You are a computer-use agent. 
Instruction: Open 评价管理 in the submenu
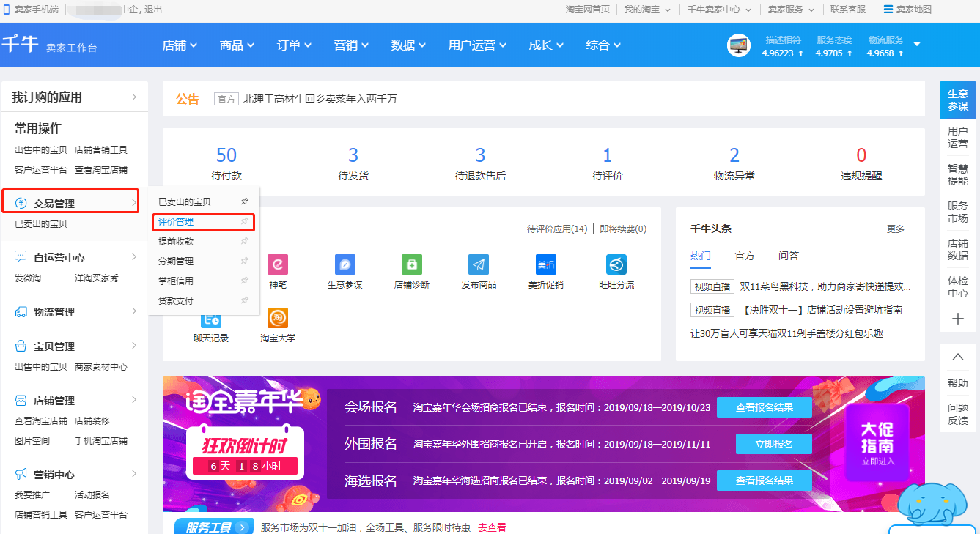(x=176, y=221)
